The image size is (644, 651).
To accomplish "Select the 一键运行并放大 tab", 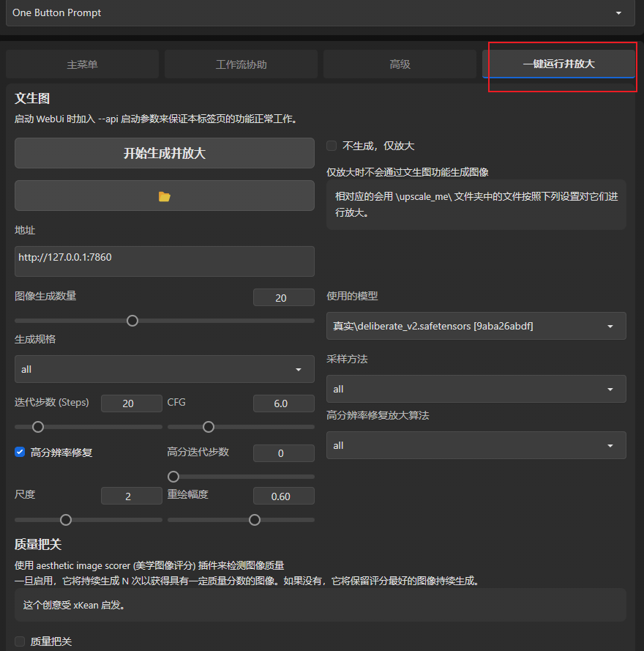I will tap(560, 64).
